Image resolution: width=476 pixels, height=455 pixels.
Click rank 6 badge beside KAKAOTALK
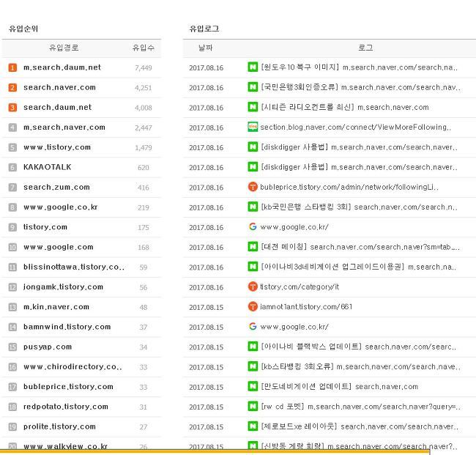pyautogui.click(x=12, y=167)
